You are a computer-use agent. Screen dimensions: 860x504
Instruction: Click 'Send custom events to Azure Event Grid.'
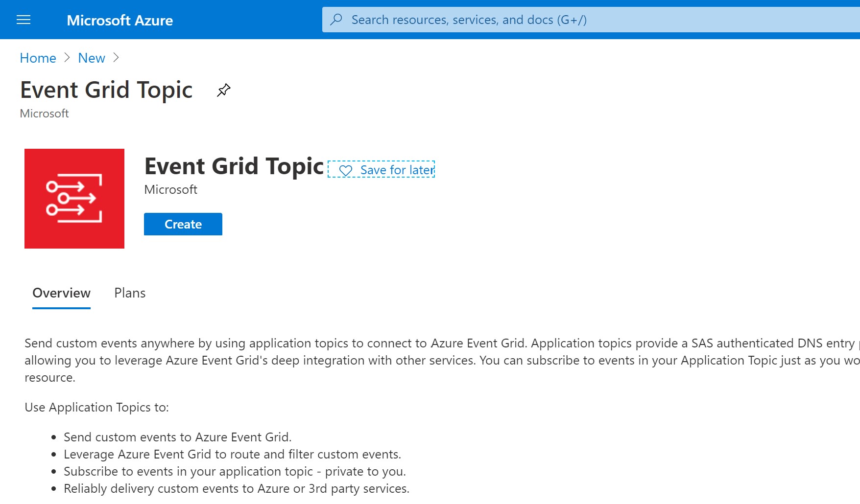click(x=178, y=437)
